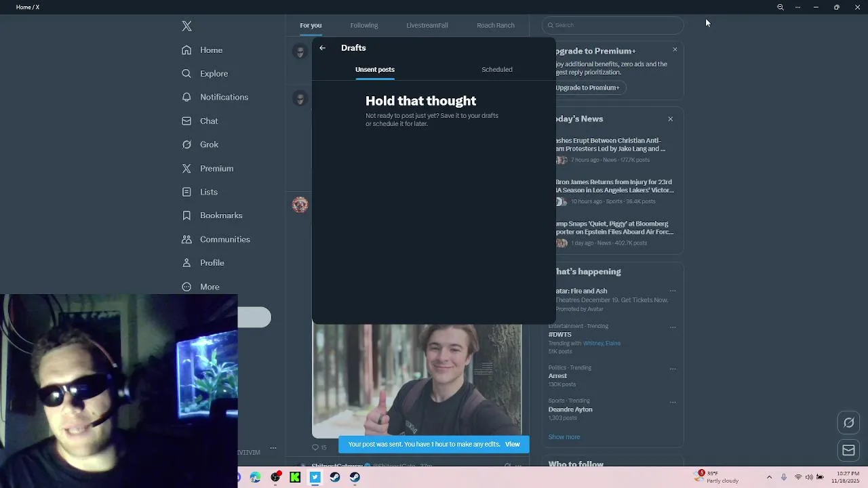Viewport: 868px width, 488px height.
Task: Open options for the Arrest trend
Action: 673,369
